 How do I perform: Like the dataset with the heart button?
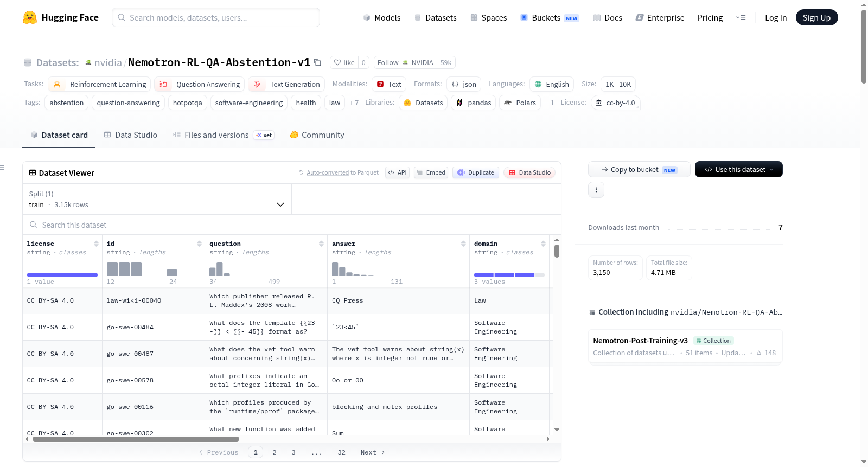click(x=344, y=62)
